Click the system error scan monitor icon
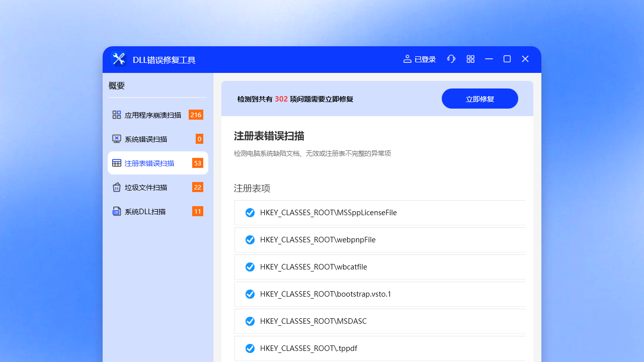The image size is (644, 362). coord(116,139)
